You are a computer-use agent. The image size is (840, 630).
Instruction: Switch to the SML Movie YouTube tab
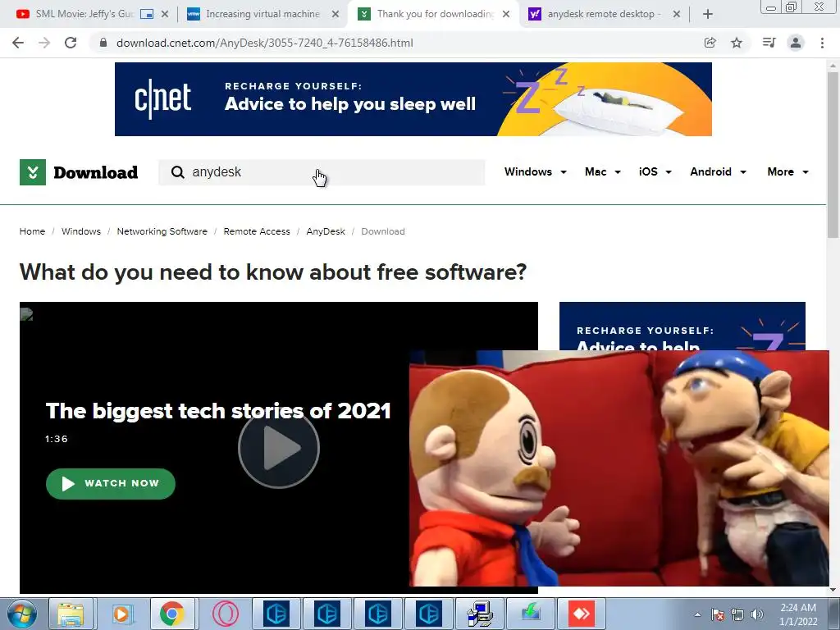coord(83,14)
